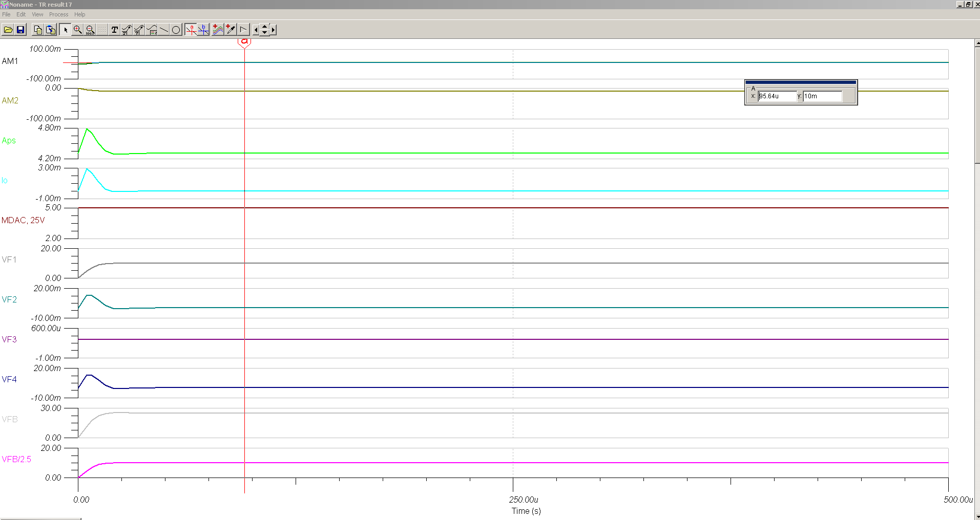Click the Open file folder icon
The width and height of the screenshot is (980, 520).
(8, 30)
